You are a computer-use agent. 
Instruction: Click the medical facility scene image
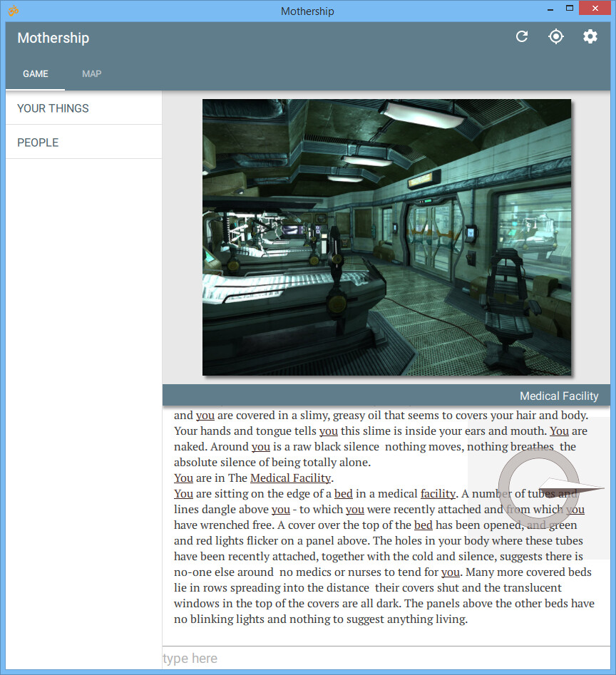click(386, 237)
